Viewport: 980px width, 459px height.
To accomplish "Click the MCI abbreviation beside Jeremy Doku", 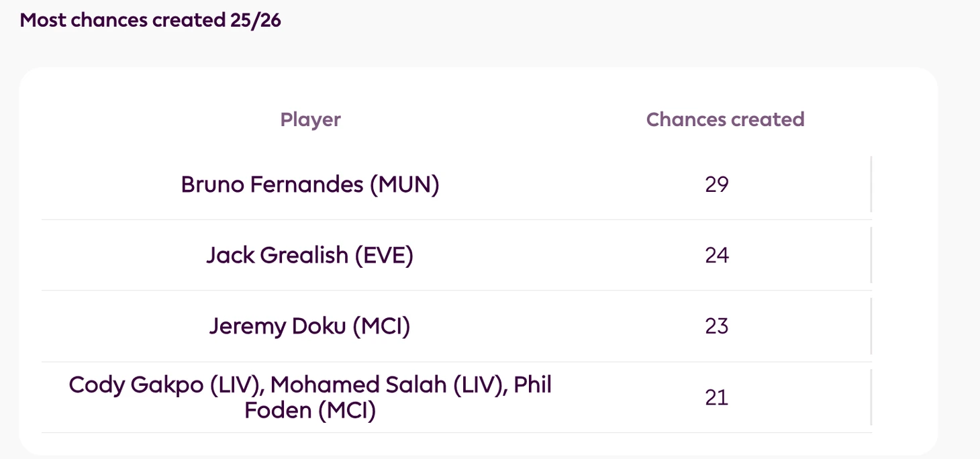I will coord(381,326).
